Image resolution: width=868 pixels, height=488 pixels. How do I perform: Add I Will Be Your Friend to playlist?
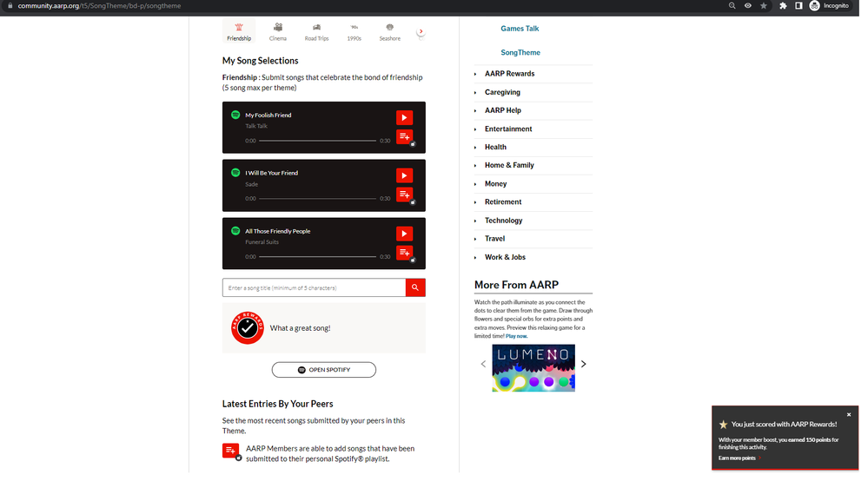tap(404, 195)
